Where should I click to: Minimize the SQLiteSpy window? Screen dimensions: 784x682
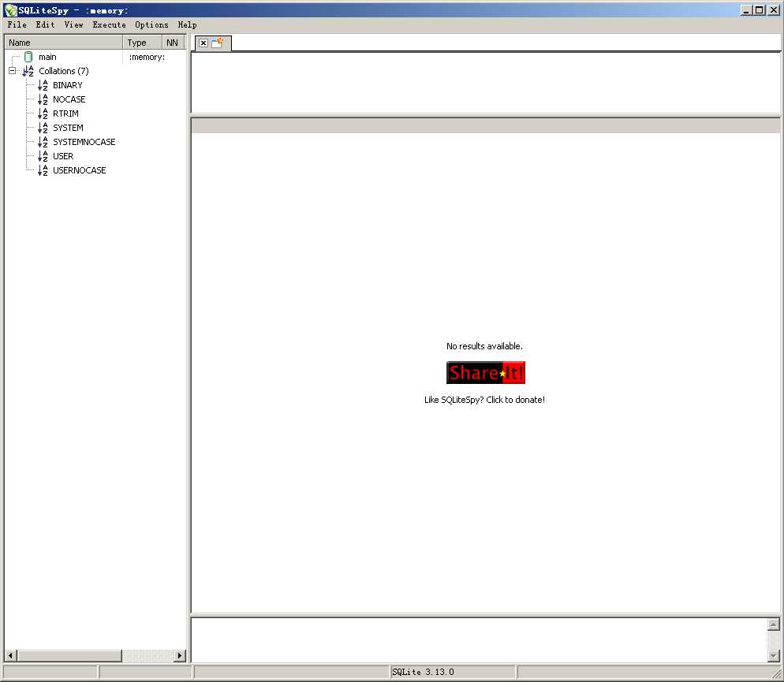pos(746,10)
